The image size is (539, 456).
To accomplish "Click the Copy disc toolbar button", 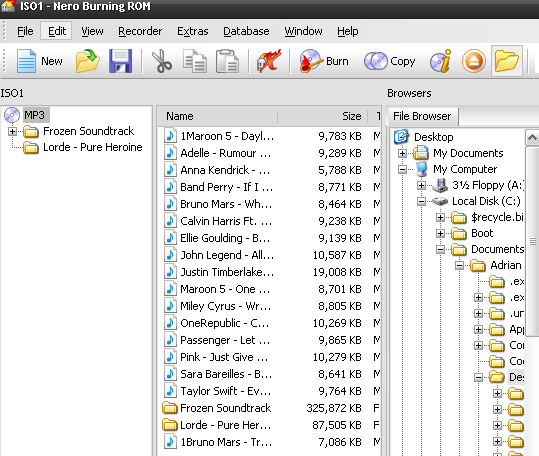I will (x=390, y=61).
